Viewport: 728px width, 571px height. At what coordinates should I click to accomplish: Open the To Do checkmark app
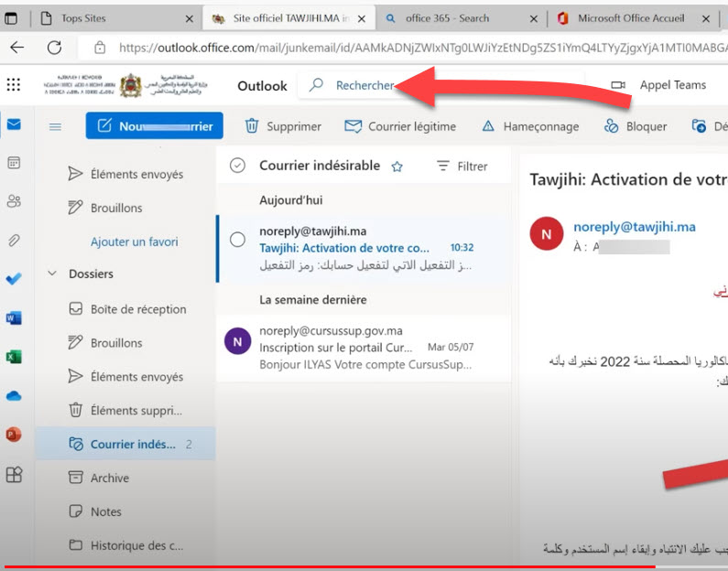coord(14,279)
